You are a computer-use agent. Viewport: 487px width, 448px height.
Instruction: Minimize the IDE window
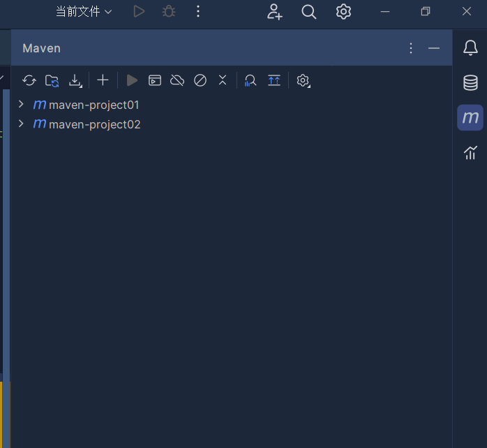tap(385, 11)
